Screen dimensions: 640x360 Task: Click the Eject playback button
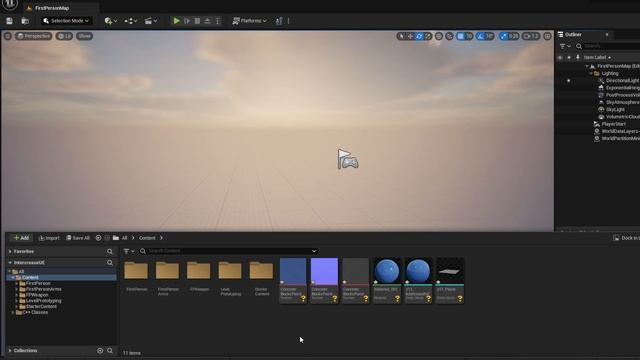point(207,21)
